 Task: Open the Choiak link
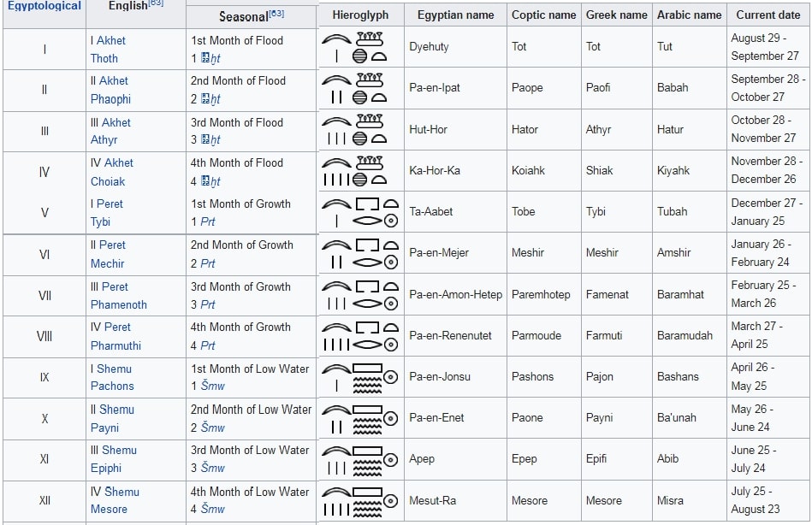pos(108,181)
